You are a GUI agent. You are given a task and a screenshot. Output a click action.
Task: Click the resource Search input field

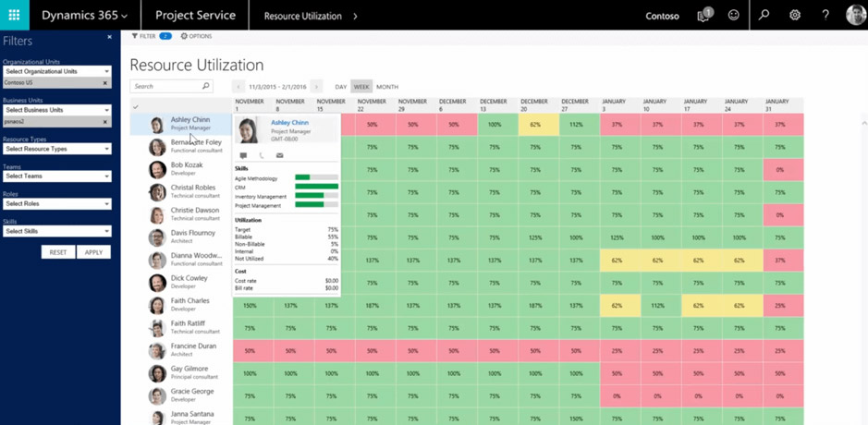click(x=171, y=86)
